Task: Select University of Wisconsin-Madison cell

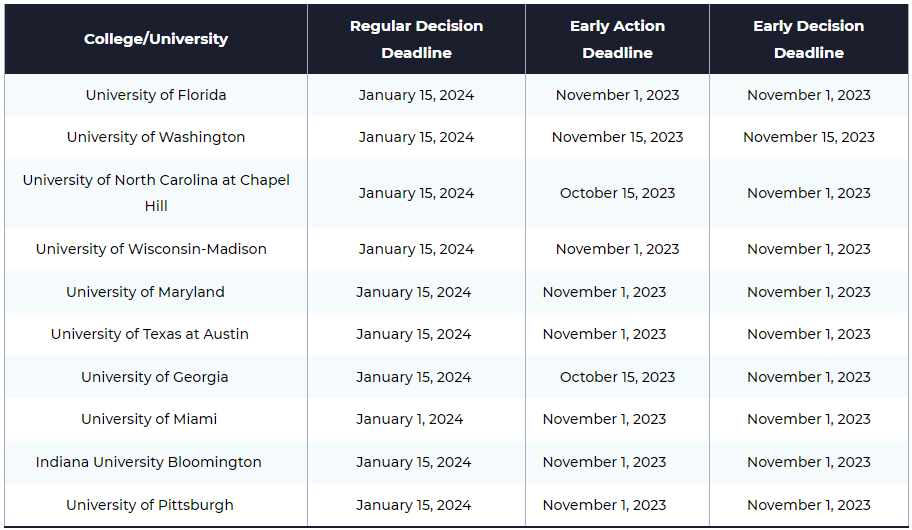Action: pos(151,249)
